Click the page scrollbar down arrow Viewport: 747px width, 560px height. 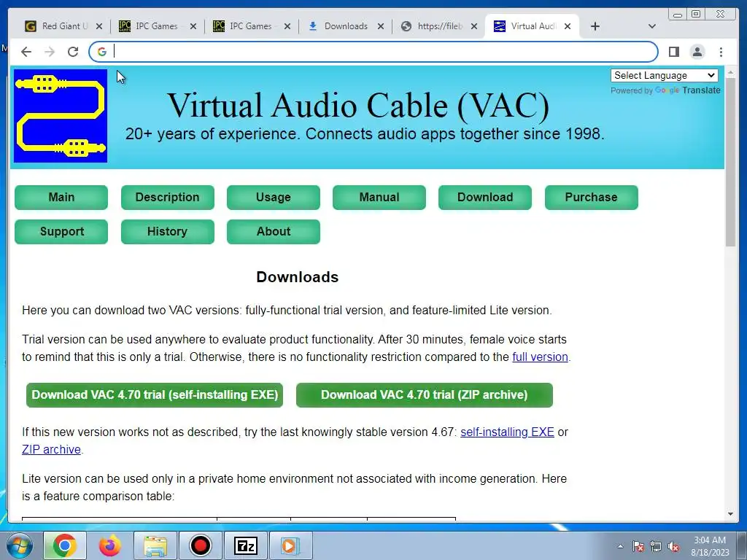[x=731, y=514]
